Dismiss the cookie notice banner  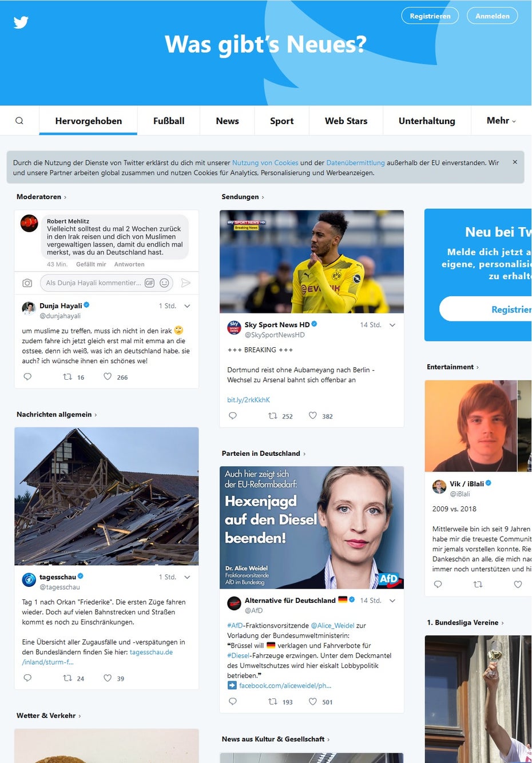tap(515, 162)
